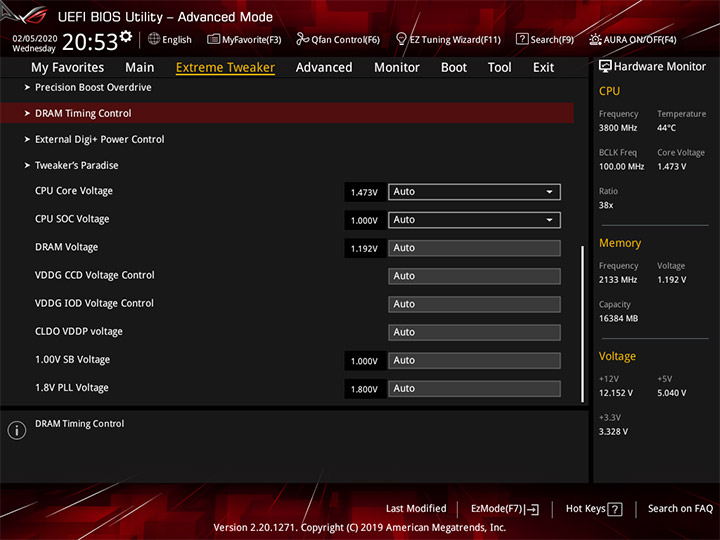Switch to the Advanced tab

pyautogui.click(x=324, y=68)
